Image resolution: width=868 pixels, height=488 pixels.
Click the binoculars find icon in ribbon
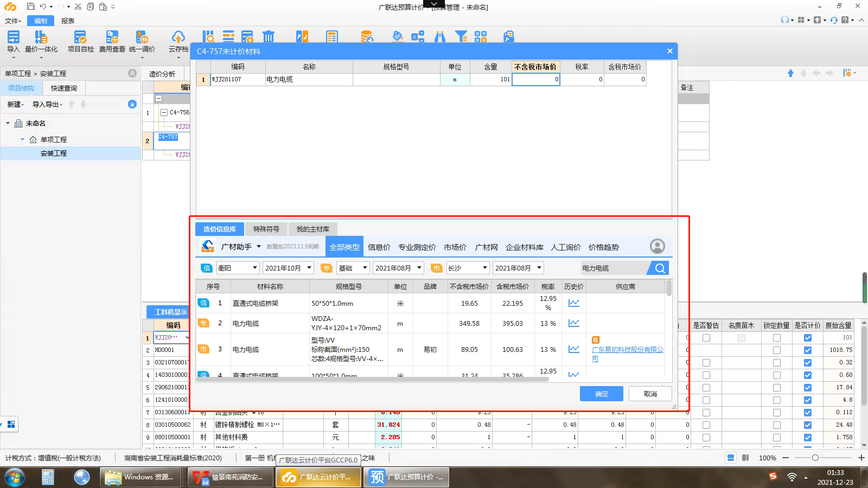pos(440,36)
